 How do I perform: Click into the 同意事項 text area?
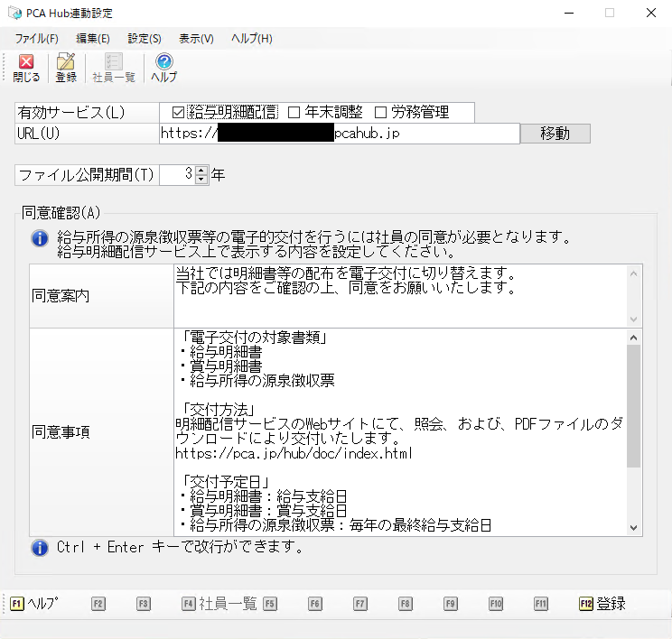pos(401,432)
